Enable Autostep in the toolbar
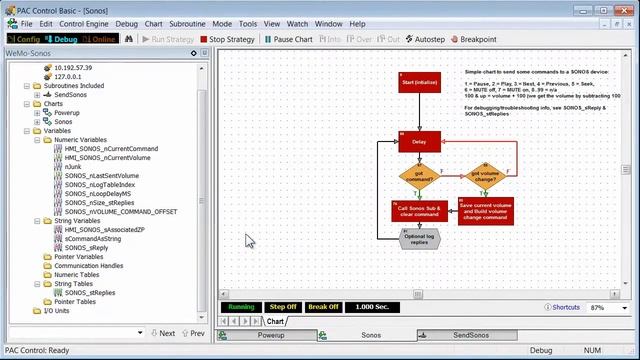 (x=425, y=40)
